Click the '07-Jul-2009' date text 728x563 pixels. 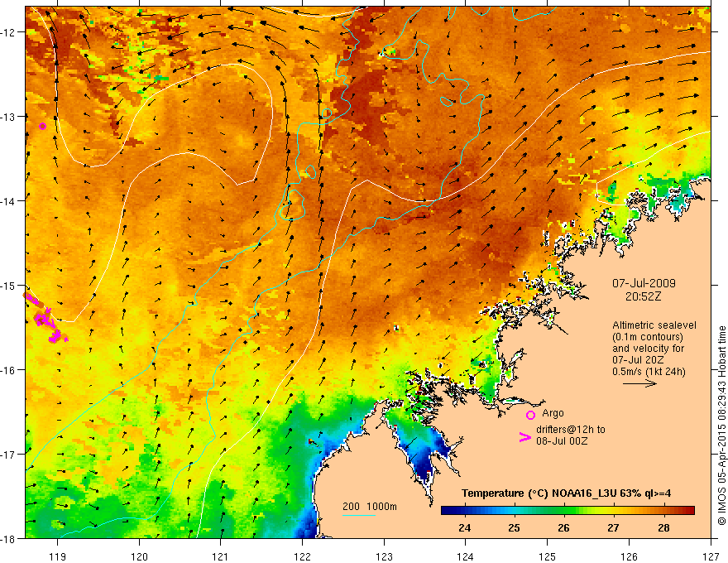pos(644,283)
